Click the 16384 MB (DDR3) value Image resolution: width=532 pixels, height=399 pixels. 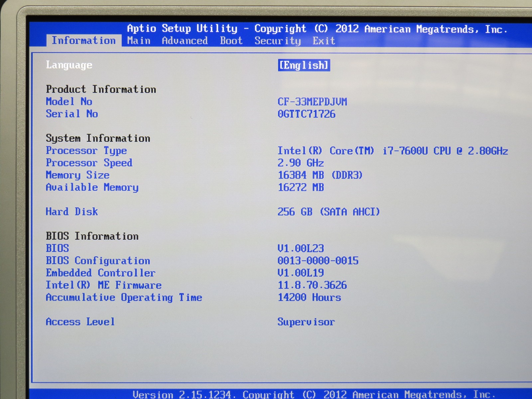[320, 175]
